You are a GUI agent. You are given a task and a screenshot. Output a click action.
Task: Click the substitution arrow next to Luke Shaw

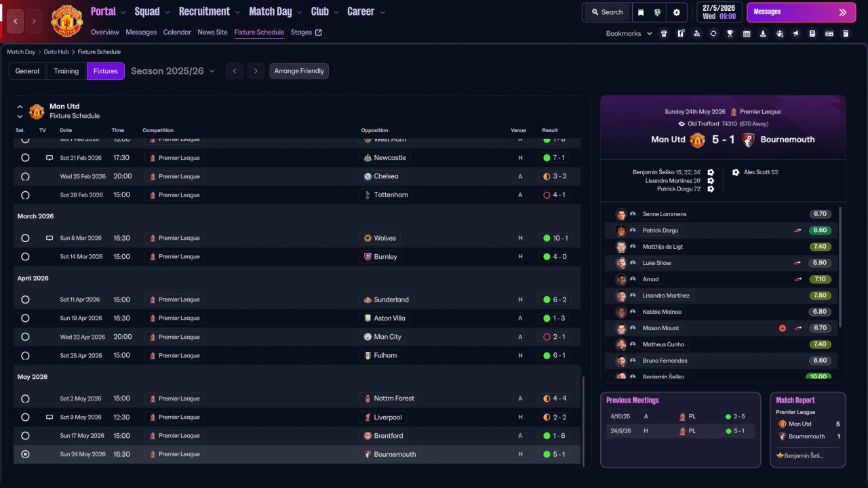click(798, 263)
